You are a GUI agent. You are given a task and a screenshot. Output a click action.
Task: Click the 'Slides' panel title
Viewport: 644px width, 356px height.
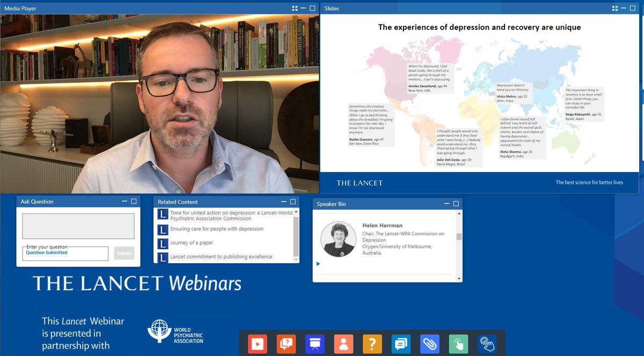332,9
